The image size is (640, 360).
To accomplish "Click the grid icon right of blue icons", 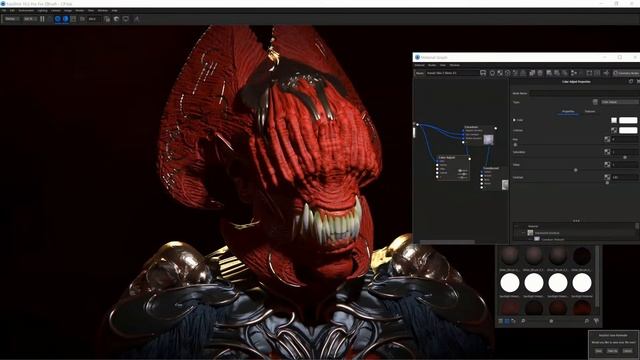I will [73, 19].
